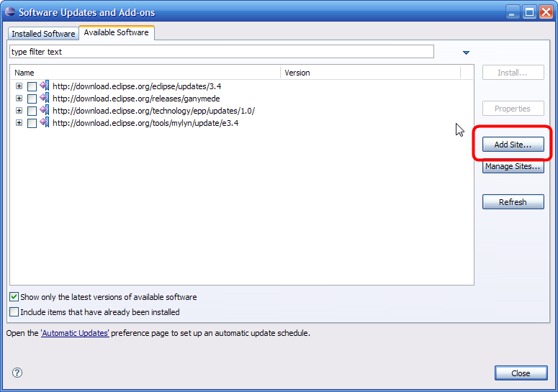Click the Add Site... button
The height and width of the screenshot is (392, 558).
pyautogui.click(x=513, y=145)
